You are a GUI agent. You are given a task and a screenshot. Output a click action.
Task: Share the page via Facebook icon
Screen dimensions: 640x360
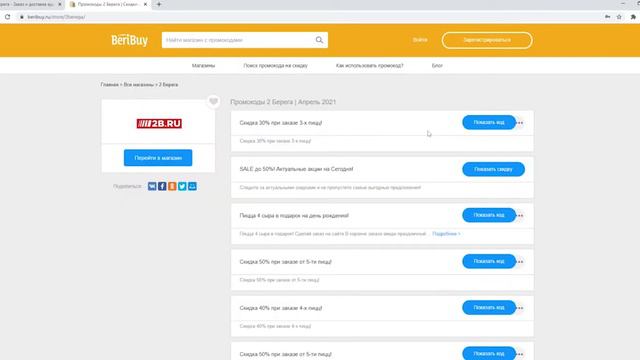(162, 186)
